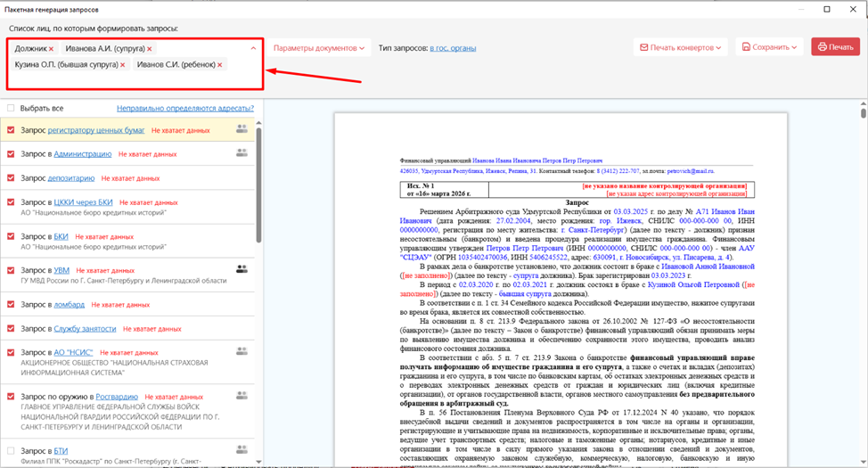Uncheck the 'Запрос депозитарию' checkbox

pos(11,177)
